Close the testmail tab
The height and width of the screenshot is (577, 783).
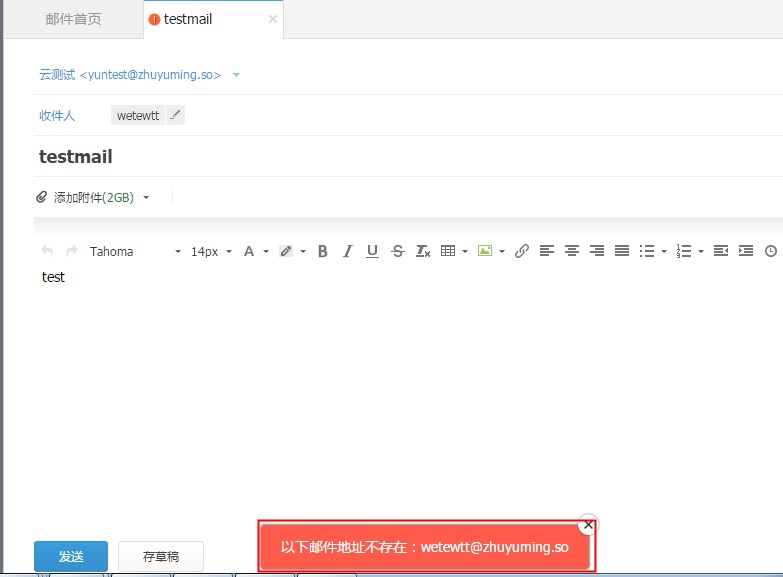(x=273, y=19)
